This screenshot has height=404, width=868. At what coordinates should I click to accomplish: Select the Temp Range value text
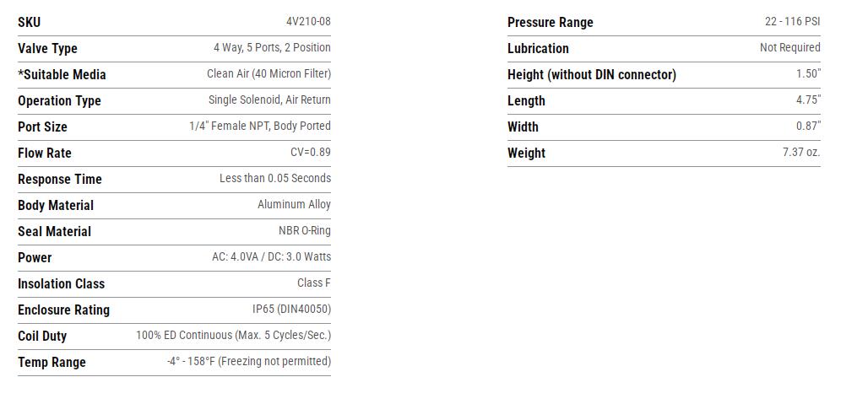(x=248, y=361)
